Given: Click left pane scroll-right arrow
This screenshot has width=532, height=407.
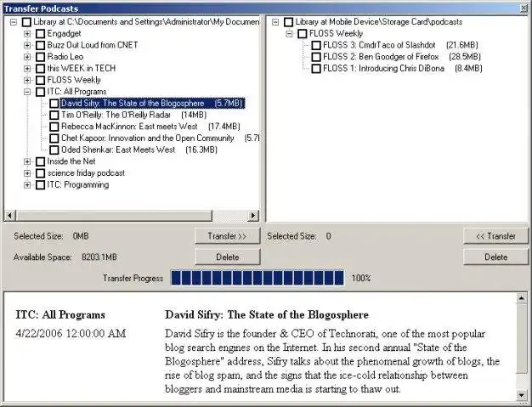Looking at the screenshot, I should pyautogui.click(x=252, y=215).
